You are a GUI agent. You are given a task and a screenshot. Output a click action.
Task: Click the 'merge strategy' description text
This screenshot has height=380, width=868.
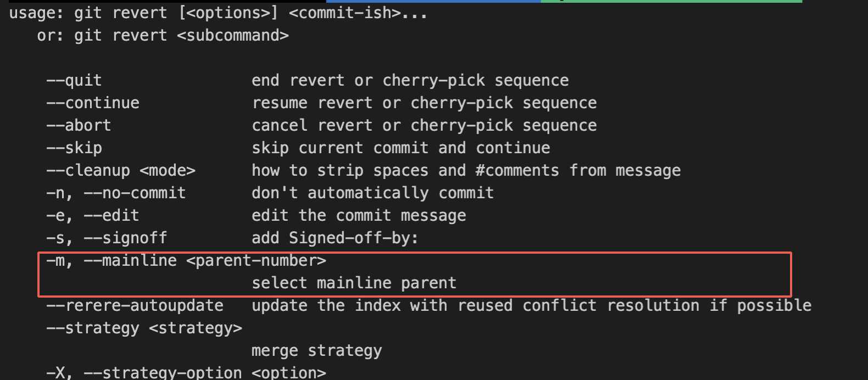(x=317, y=351)
